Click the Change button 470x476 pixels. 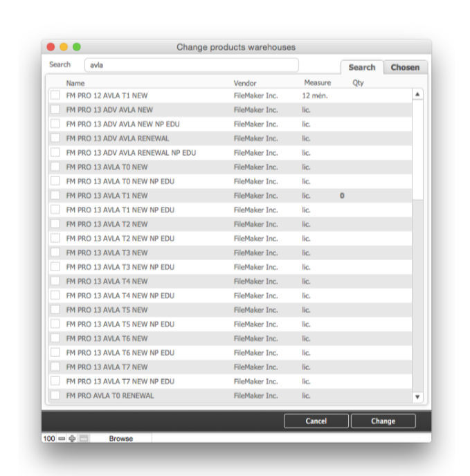tap(383, 421)
